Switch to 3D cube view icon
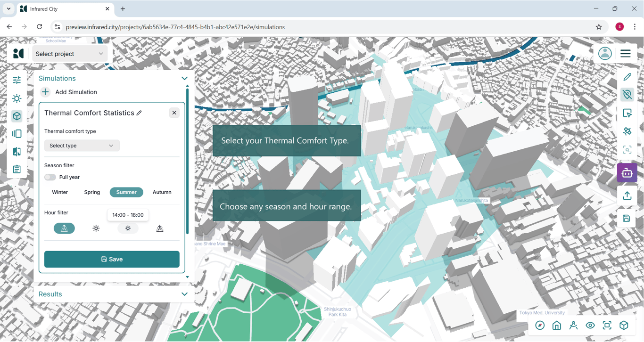 [x=624, y=326]
